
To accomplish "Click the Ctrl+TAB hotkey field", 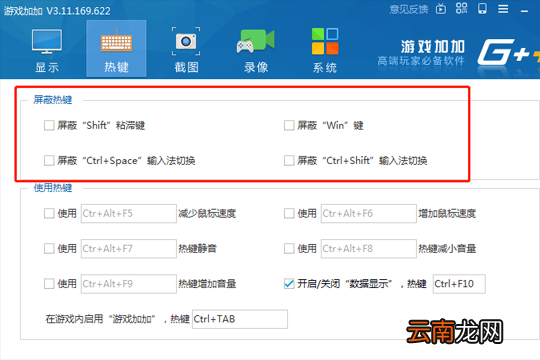I will click(x=240, y=319).
